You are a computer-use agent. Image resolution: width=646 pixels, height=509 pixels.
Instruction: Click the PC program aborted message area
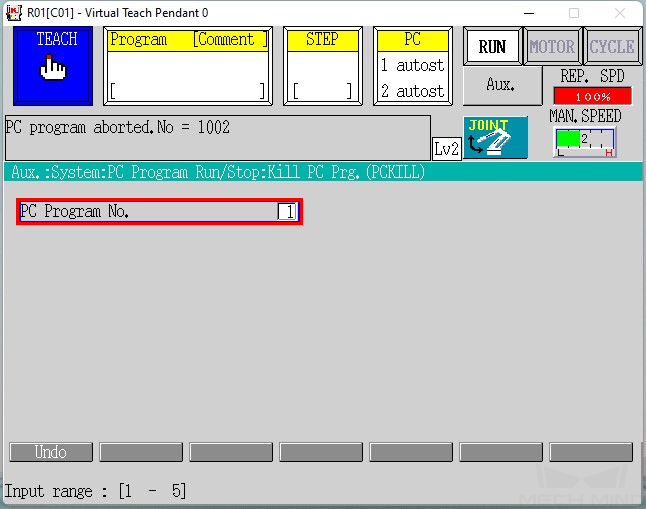(x=218, y=138)
